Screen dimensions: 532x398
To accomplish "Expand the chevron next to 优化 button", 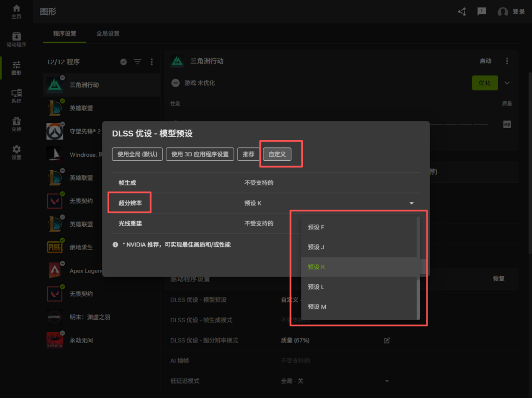I will (508, 83).
